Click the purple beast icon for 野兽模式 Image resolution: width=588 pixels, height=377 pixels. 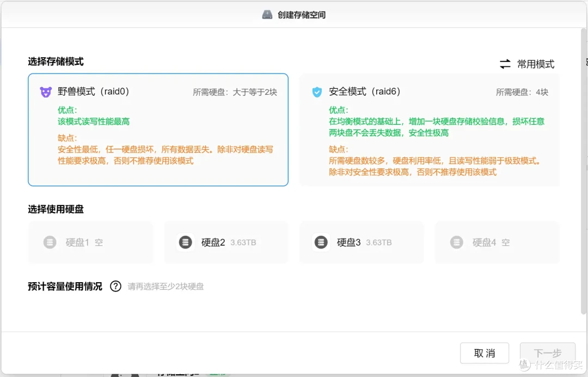pos(46,92)
